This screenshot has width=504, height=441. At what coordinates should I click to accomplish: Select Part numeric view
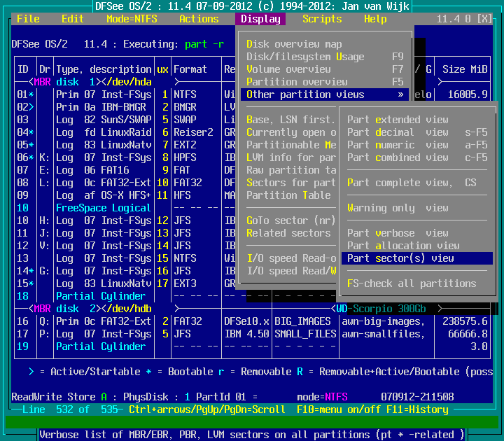[398, 145]
